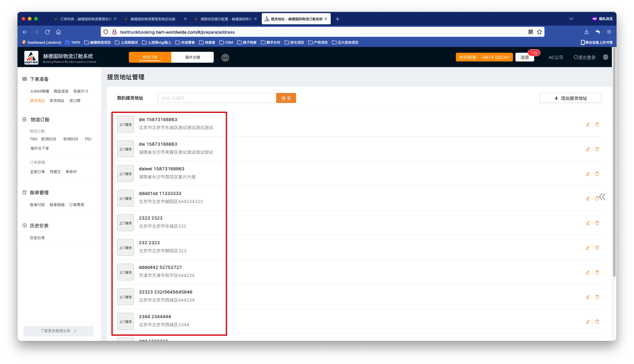Click the QR code icon in address bar
Image resolution: width=634 pixels, height=364 pixels.
pos(531,32)
